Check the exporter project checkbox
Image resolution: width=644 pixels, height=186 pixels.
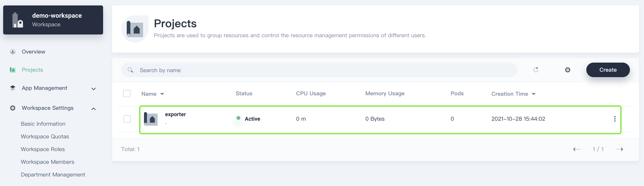coord(127,119)
